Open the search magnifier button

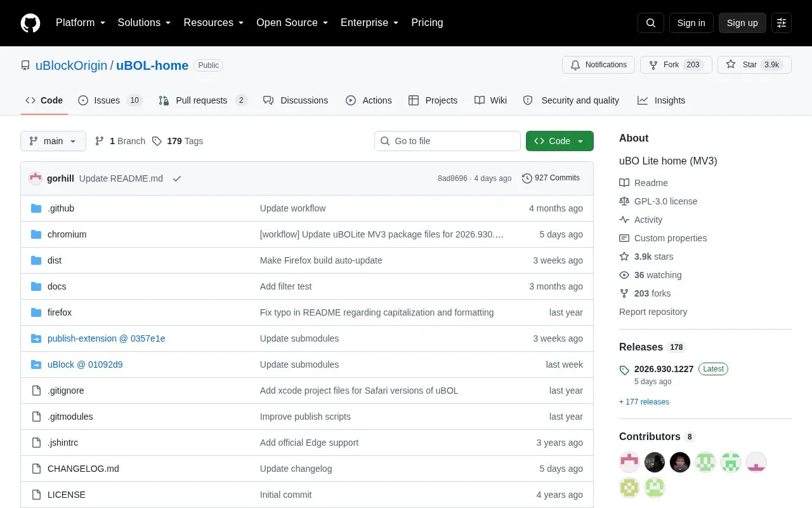[x=651, y=23]
